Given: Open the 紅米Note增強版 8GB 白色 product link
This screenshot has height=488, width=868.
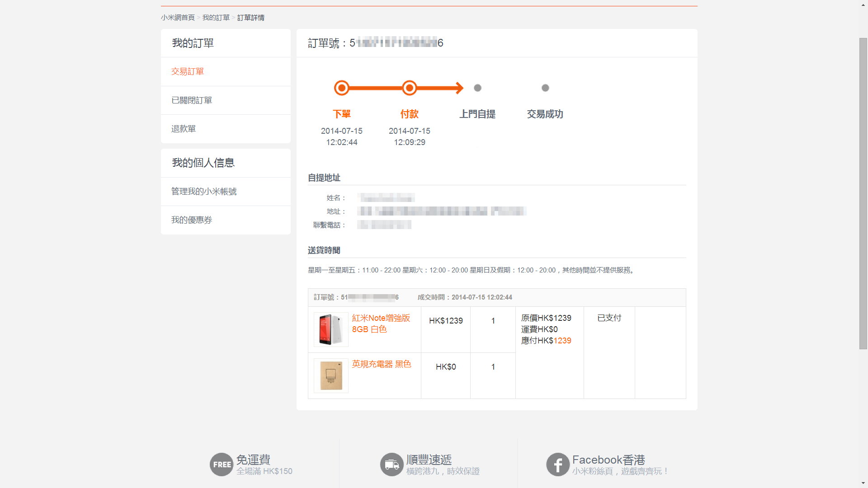Looking at the screenshot, I should click(x=381, y=324).
